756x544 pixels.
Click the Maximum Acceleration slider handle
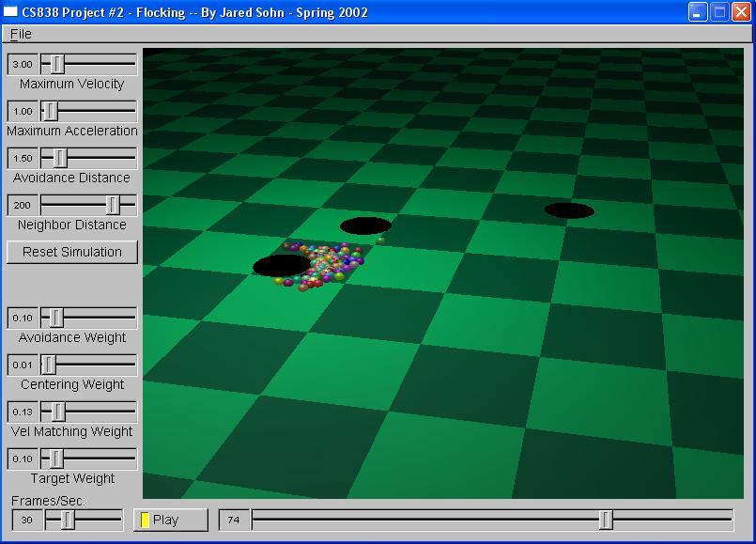[50, 111]
